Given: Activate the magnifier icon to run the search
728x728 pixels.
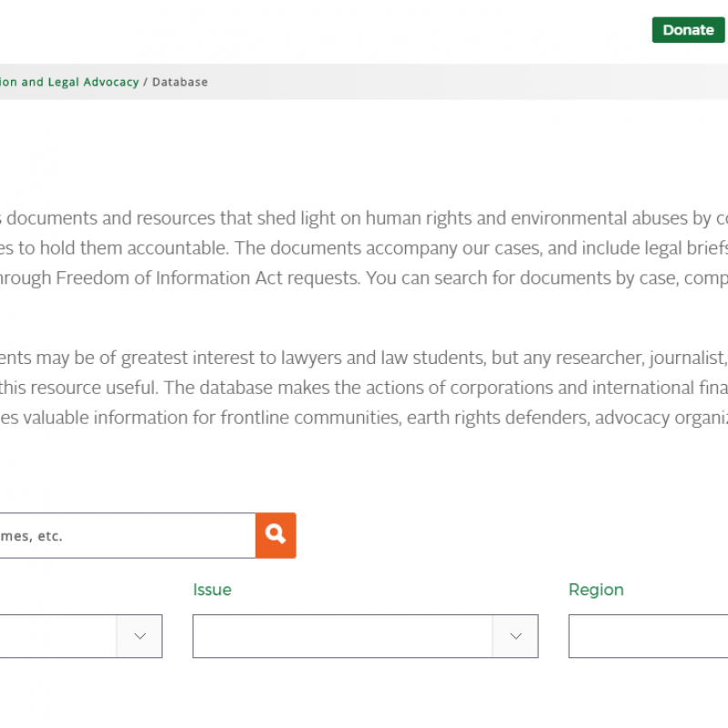Looking at the screenshot, I should [275, 535].
